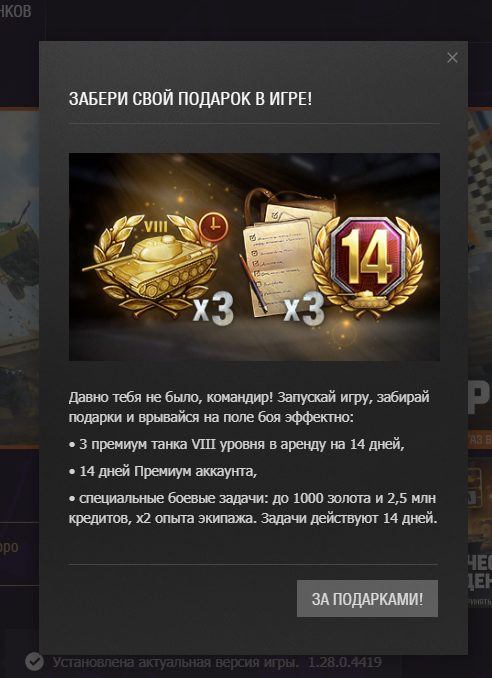The height and width of the screenshot is (678, 492).
Task: Click the checkered banner on the right edge
Action: 480,277
